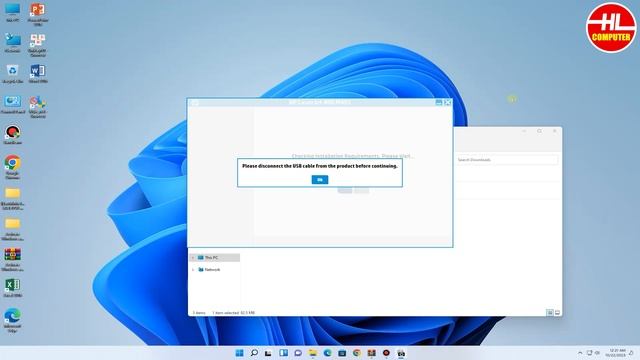
Task: Select This PC in the File Explorer tree
Action: click(x=215, y=258)
